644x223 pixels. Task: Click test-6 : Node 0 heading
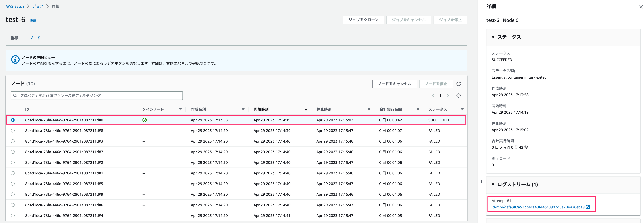pyautogui.click(x=502, y=20)
